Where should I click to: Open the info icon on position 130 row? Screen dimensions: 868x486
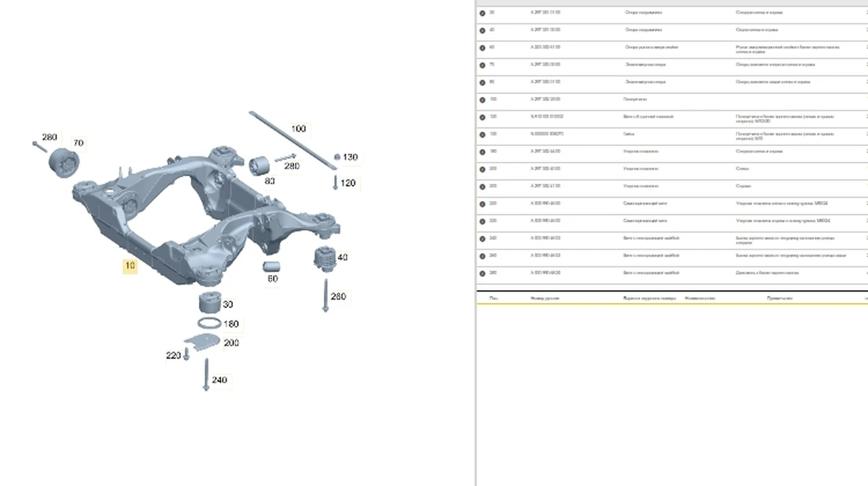coord(482,135)
